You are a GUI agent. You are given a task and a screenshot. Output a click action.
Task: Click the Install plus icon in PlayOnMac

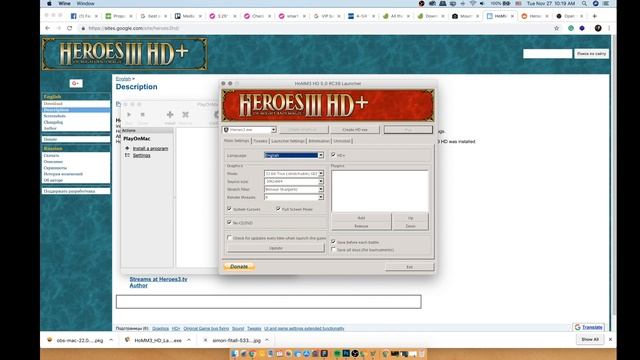click(x=170, y=115)
